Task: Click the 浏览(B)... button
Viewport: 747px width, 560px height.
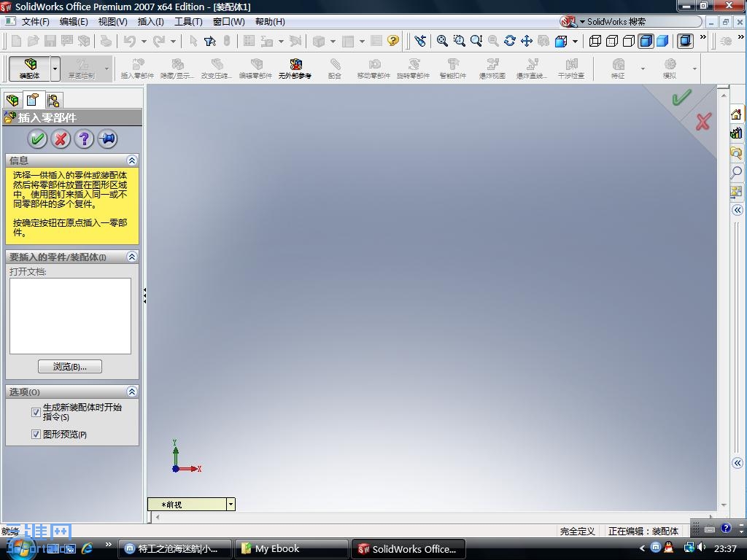Action: coord(69,367)
